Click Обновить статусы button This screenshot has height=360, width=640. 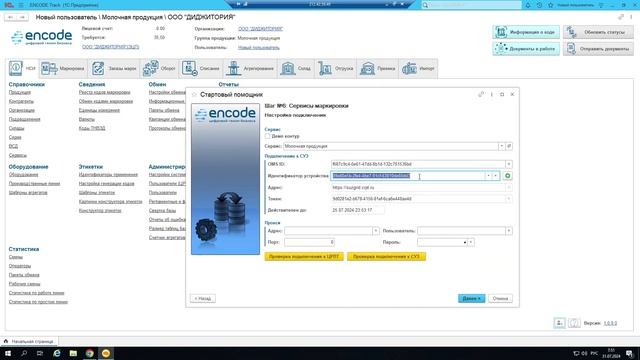(x=598, y=32)
